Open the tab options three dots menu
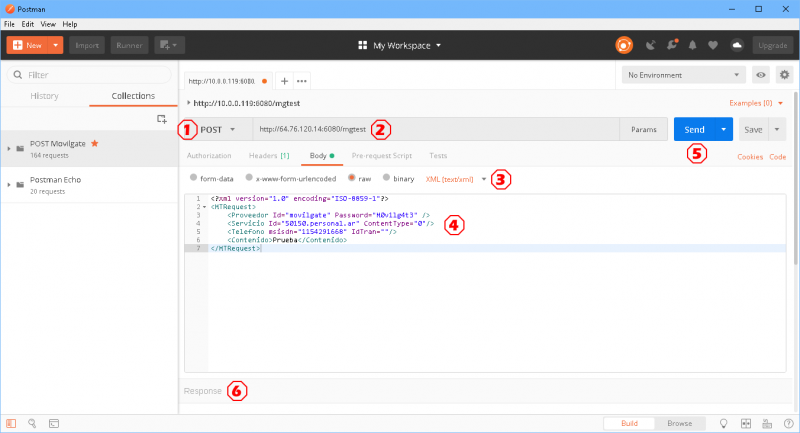 tap(302, 81)
